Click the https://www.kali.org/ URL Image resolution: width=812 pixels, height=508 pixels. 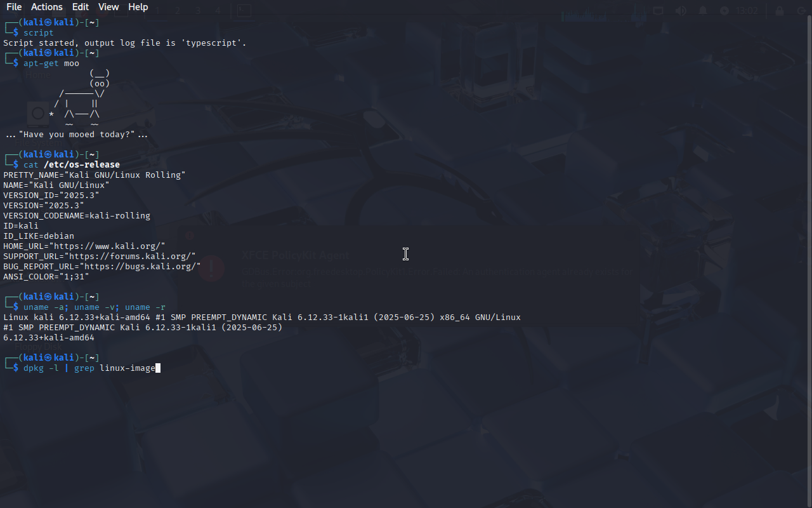(x=107, y=246)
